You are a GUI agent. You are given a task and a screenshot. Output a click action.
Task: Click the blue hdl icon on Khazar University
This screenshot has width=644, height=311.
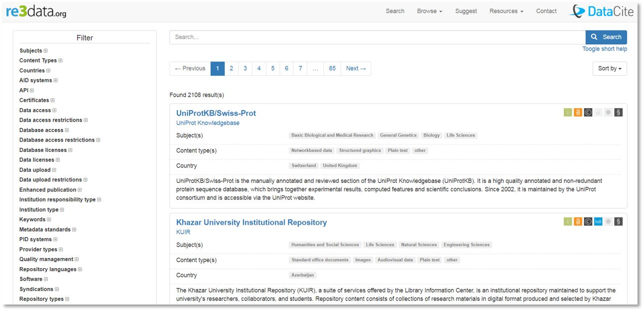598,222
